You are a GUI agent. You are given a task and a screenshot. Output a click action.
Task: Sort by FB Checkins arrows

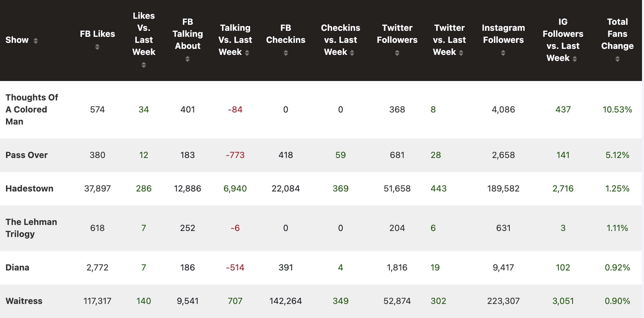[286, 53]
